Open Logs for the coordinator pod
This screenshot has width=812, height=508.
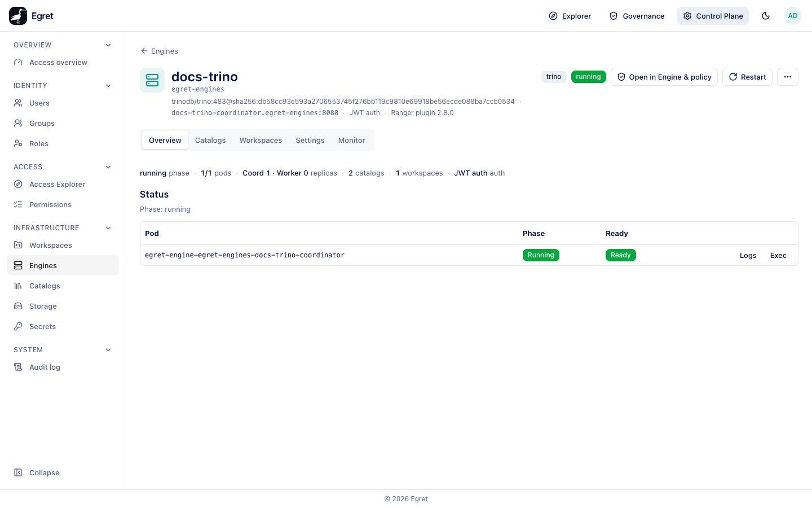tap(748, 256)
